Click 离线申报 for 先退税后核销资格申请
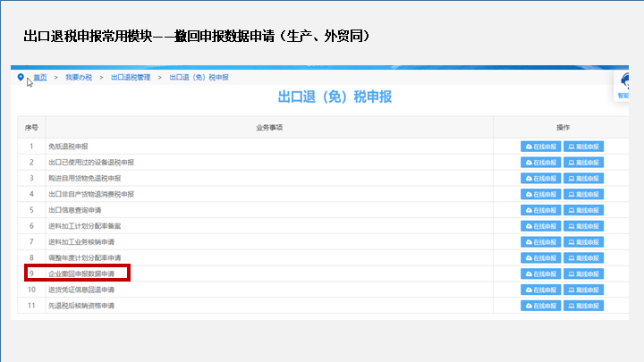 click(583, 306)
